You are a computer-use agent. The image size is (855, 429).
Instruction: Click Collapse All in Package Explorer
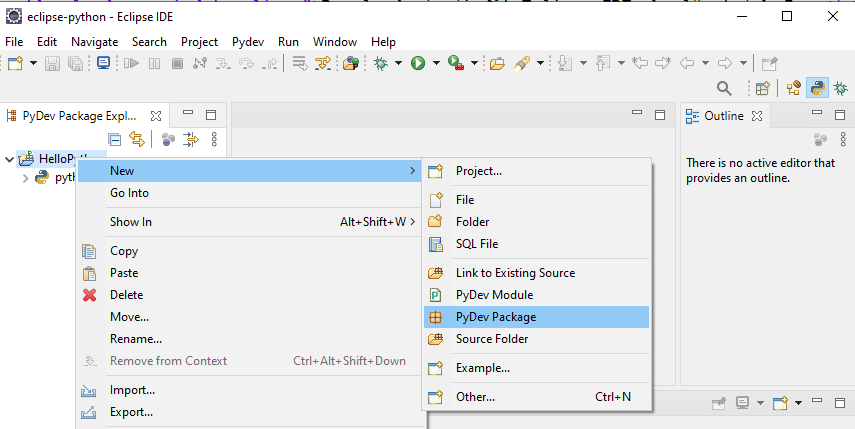pos(115,140)
